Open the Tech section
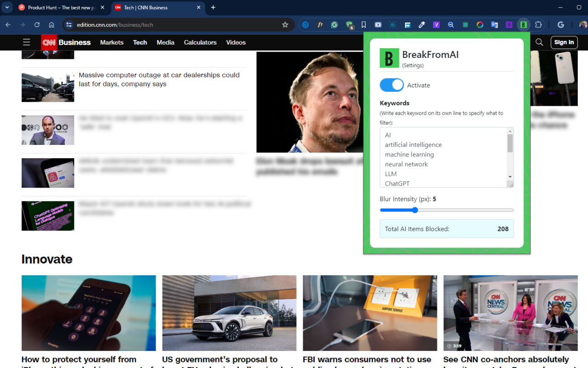Viewport: 588px width, 368px height. point(140,42)
